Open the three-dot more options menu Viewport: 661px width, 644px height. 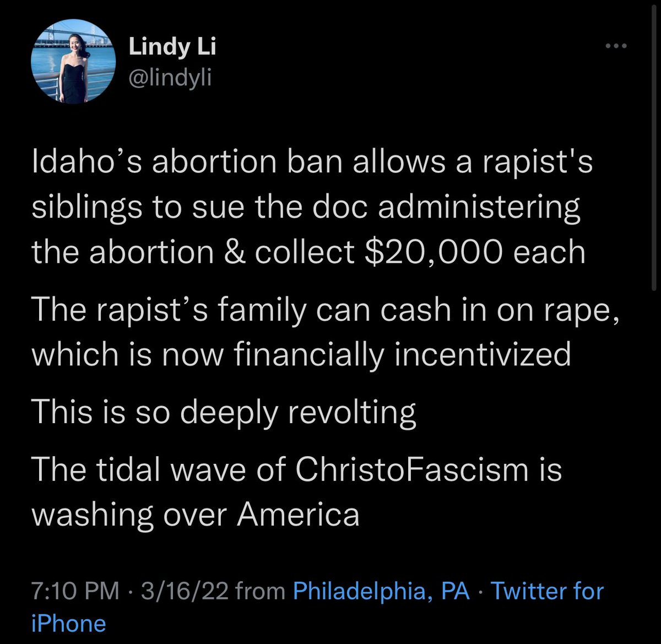coord(616,46)
